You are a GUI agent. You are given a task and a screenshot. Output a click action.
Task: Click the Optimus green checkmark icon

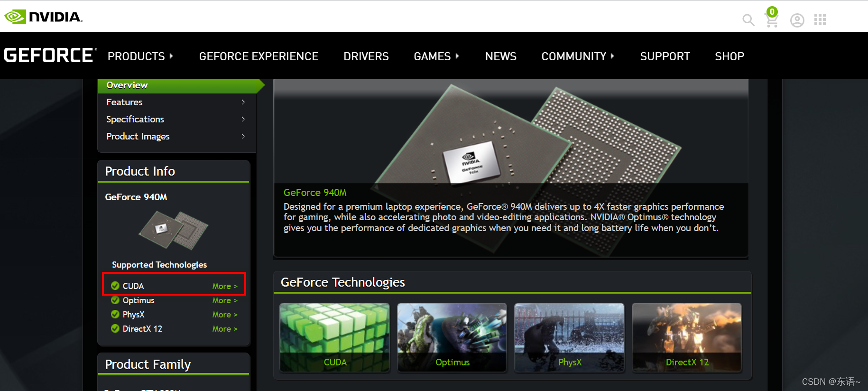click(x=115, y=300)
